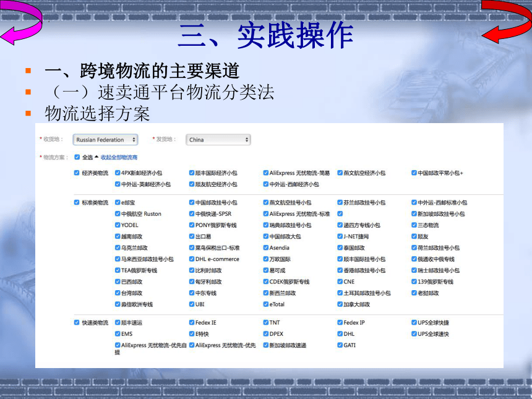Uncheck 土耳其邮政挂号小包
The height and width of the screenshot is (399, 532).
point(340,293)
